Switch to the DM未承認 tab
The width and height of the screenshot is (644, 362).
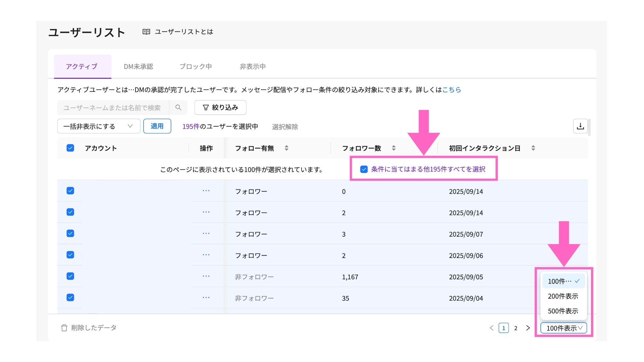[x=138, y=66]
